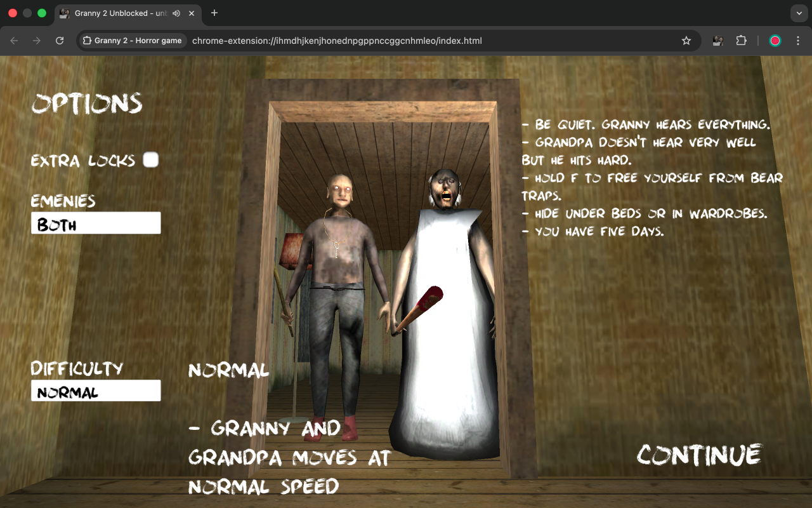Select the Granny 2 Unblocked tab

pos(128,13)
